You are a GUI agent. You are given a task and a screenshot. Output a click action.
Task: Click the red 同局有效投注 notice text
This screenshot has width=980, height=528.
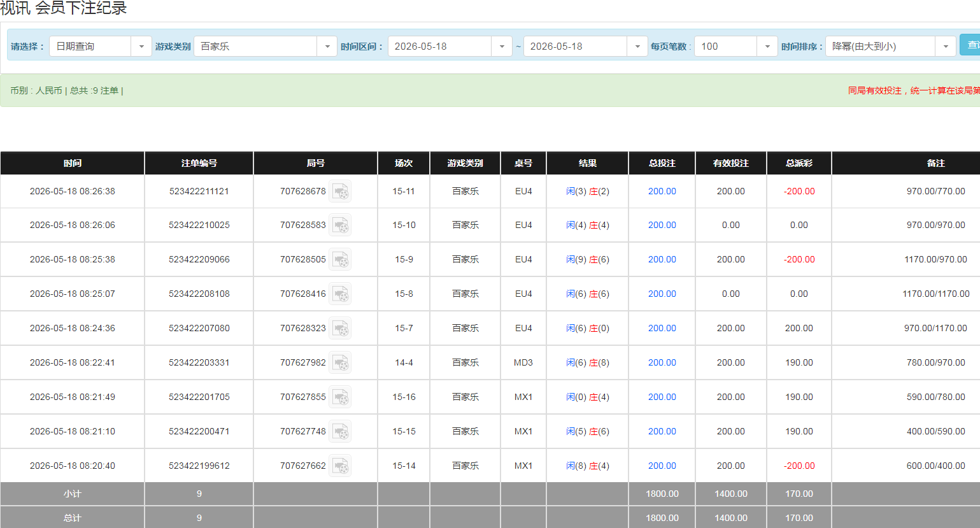[914, 90]
